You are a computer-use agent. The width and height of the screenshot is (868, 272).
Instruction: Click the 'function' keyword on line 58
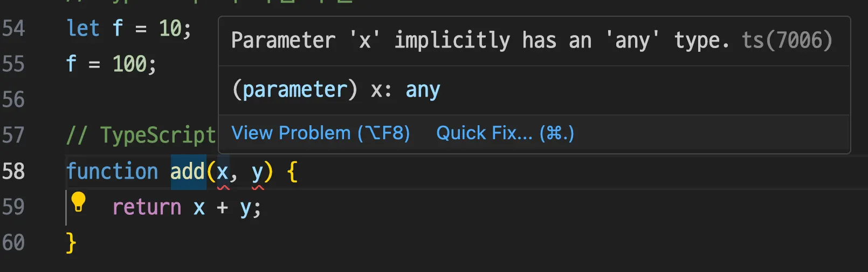(112, 172)
